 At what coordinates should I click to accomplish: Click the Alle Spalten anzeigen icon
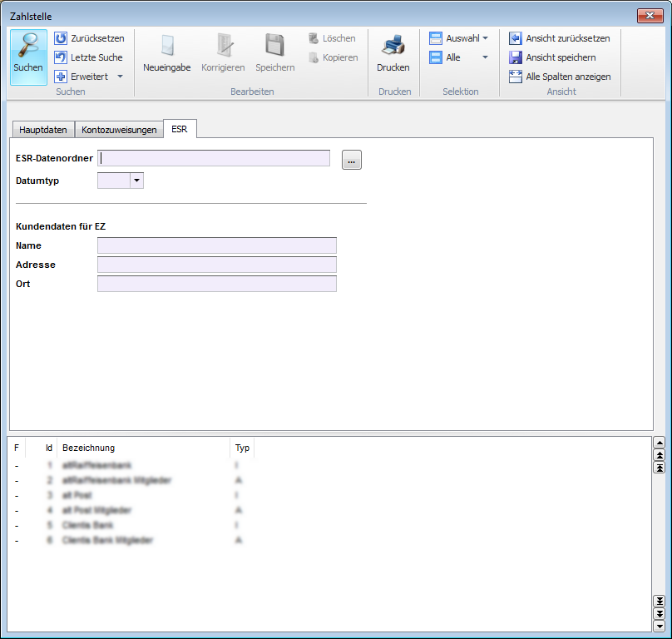pos(515,77)
